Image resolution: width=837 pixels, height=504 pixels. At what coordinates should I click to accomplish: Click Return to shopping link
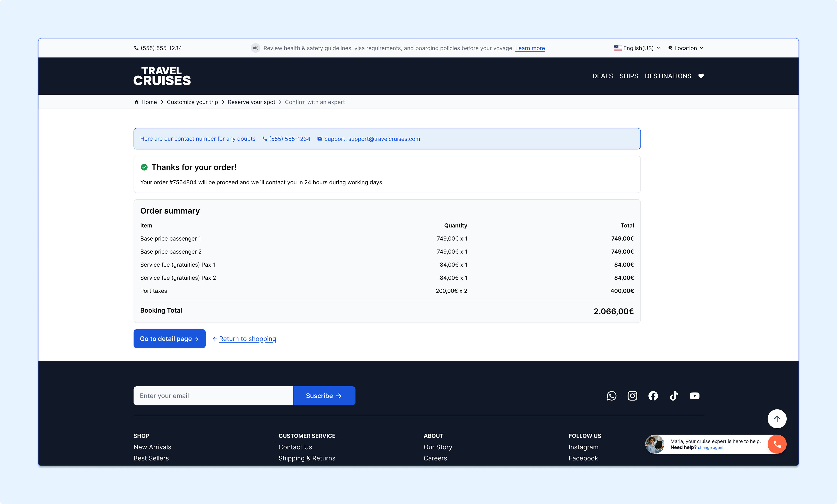pos(247,339)
